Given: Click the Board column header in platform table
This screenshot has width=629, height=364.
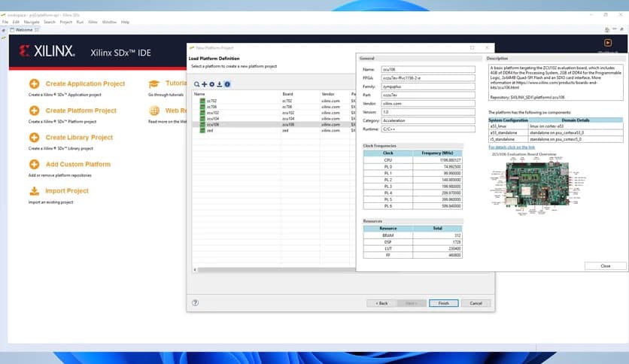Looking at the screenshot, I should [300, 94].
